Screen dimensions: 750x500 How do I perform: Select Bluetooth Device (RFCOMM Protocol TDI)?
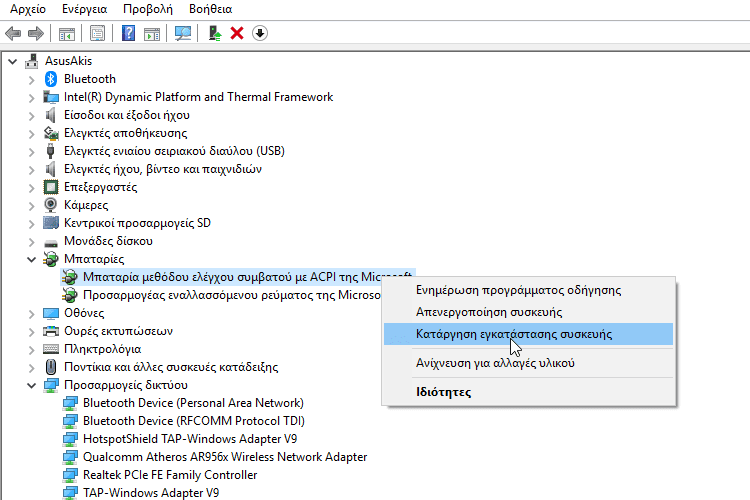194,421
